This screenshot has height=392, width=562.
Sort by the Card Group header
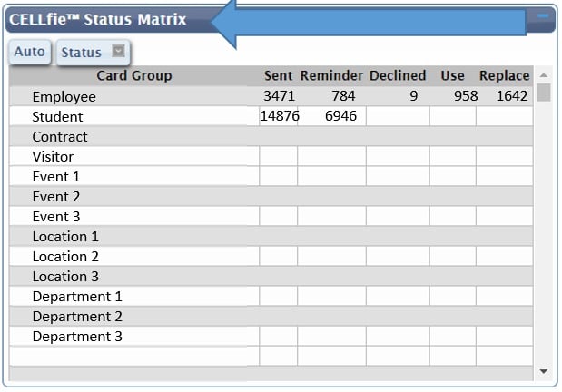tap(134, 75)
